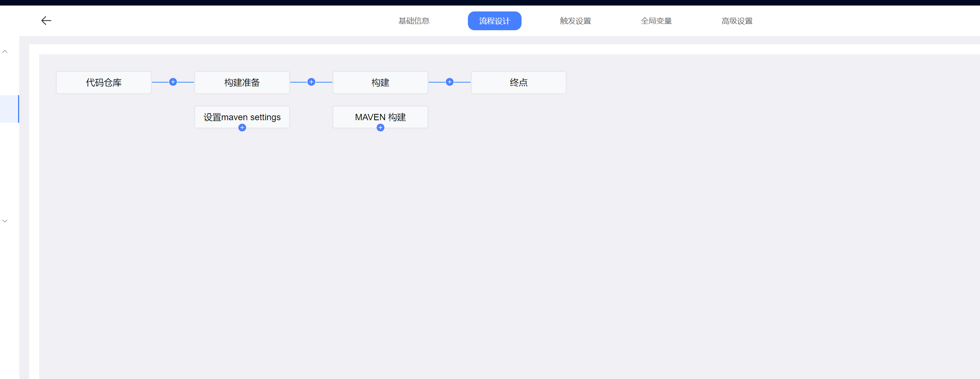
Task: Collapse sidebar with the up chevron
Action: [x=5, y=51]
